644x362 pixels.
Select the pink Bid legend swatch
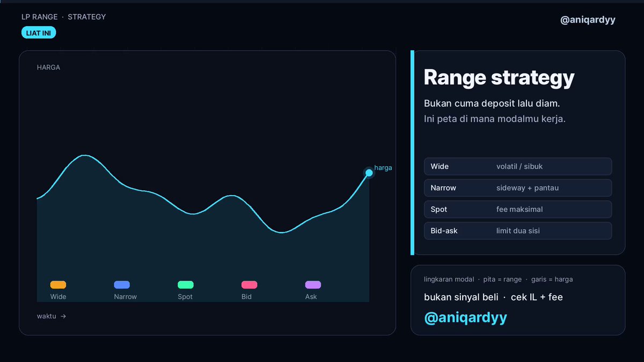(250, 285)
